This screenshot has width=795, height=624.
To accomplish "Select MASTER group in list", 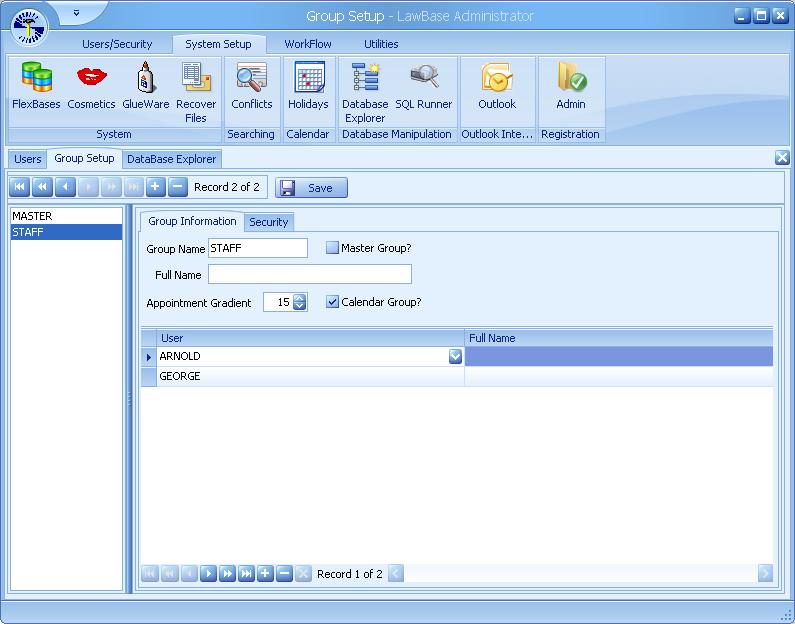I will coord(66,216).
